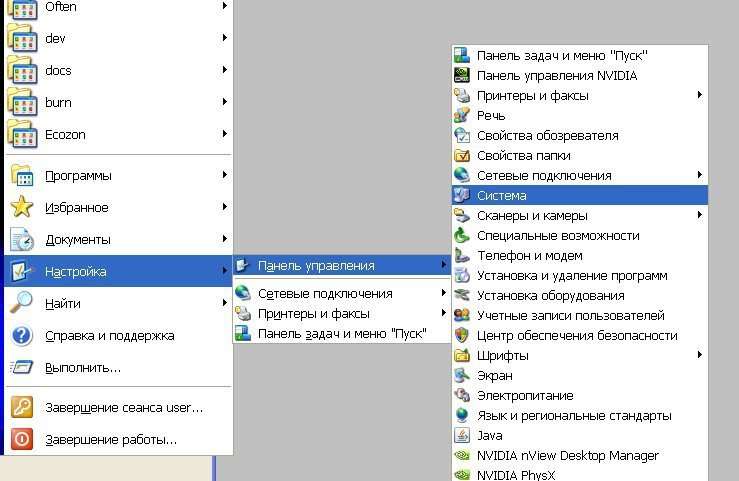Click the Often folder icon
739x481 pixels.
click(x=22, y=9)
